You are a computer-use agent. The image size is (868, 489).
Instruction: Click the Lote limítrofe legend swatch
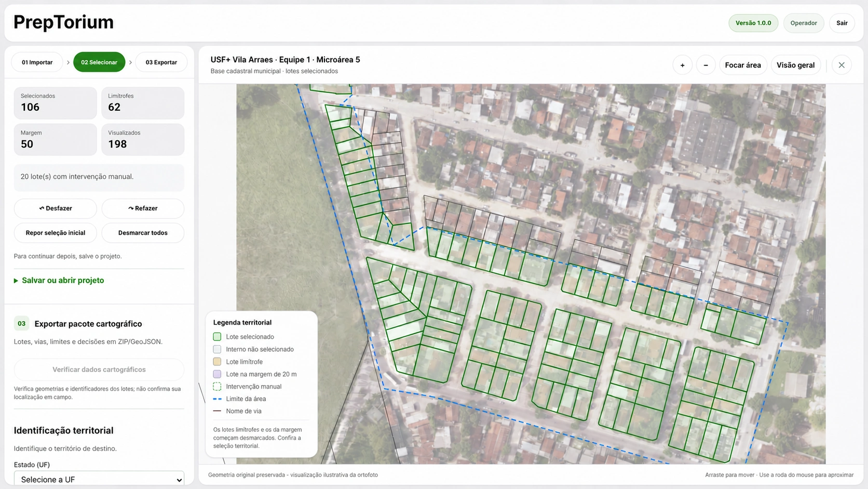[x=217, y=362]
